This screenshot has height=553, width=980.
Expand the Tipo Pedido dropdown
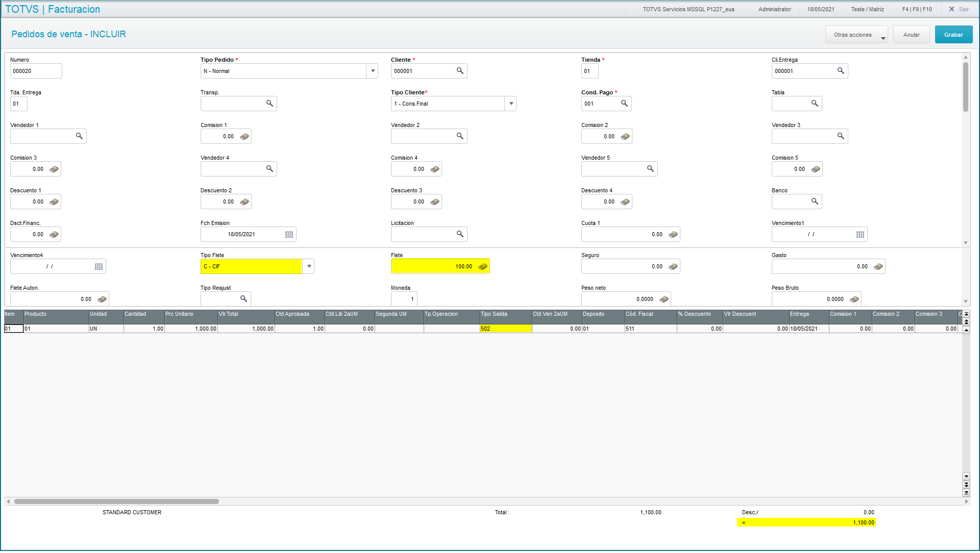point(373,71)
